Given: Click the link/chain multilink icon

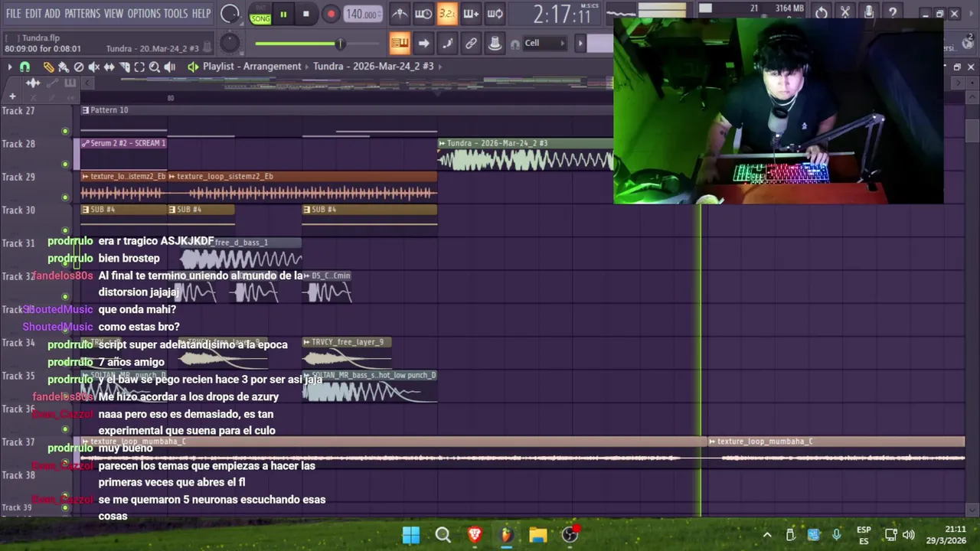Looking at the screenshot, I should click(x=471, y=43).
